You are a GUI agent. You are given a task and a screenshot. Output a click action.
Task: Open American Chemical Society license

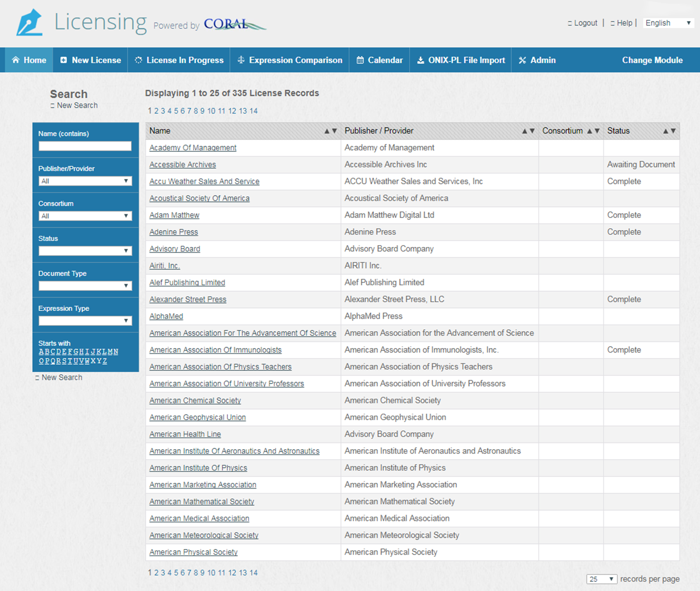click(195, 401)
